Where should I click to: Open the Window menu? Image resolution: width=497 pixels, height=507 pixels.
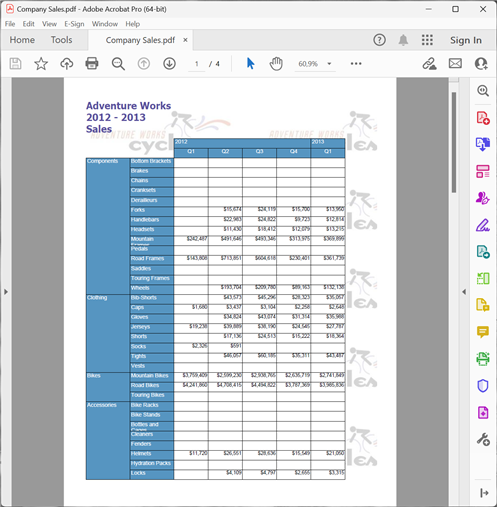[105, 24]
